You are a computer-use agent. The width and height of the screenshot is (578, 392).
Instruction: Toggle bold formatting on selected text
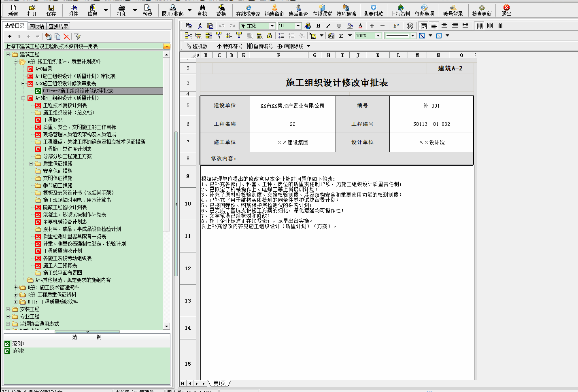pyautogui.click(x=319, y=25)
